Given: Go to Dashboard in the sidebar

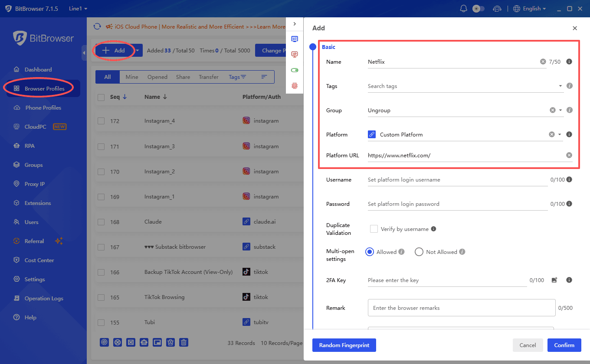Looking at the screenshot, I should click(38, 69).
